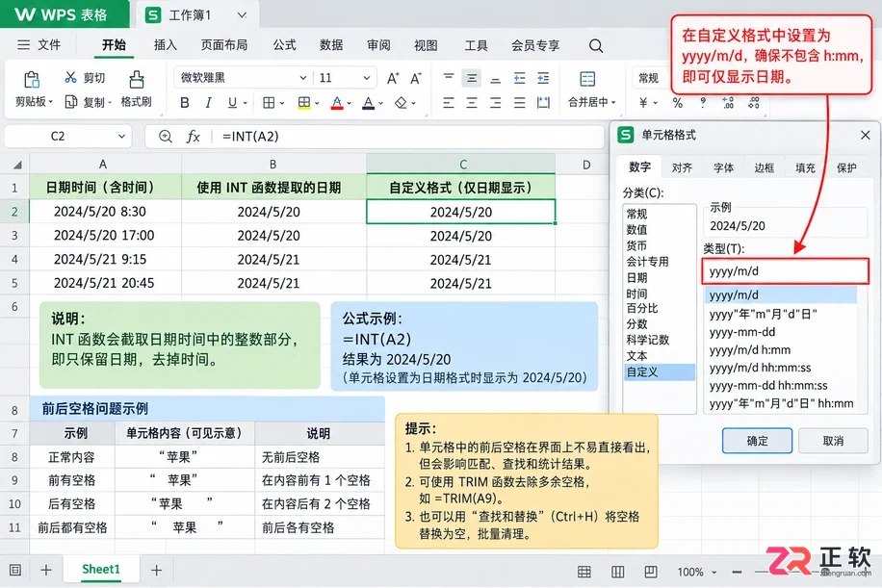Apply the currency ¥ format icon
Image resolution: width=882 pixels, height=588 pixels.
coord(643,102)
